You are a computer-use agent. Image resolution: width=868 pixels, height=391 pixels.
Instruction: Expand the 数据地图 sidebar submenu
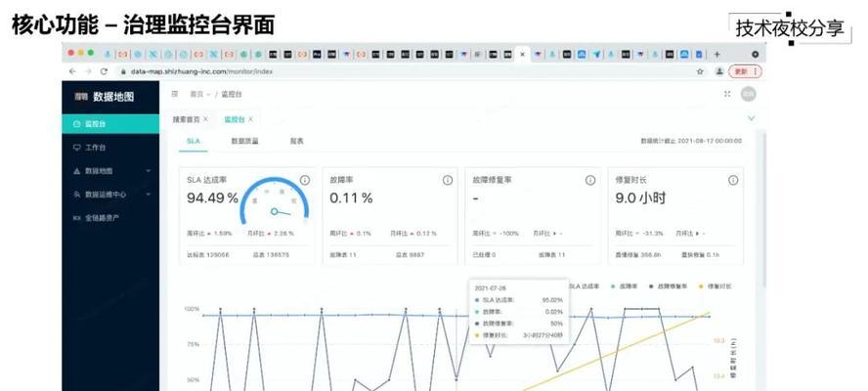110,171
